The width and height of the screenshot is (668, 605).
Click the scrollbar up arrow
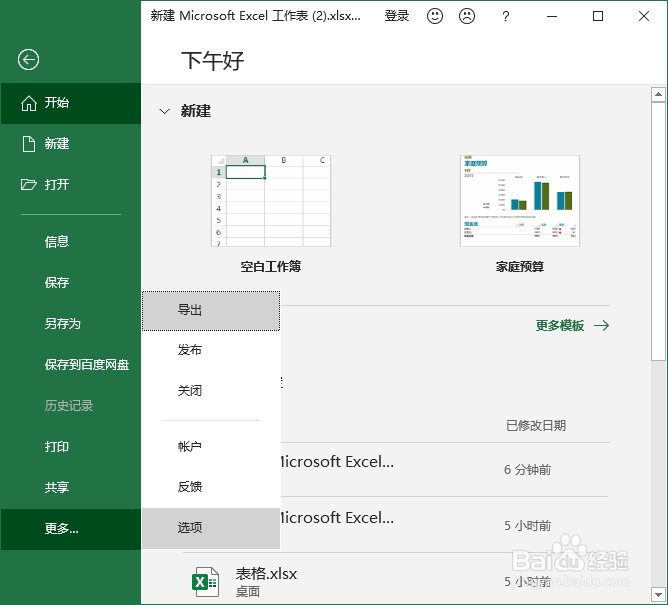coord(658,94)
